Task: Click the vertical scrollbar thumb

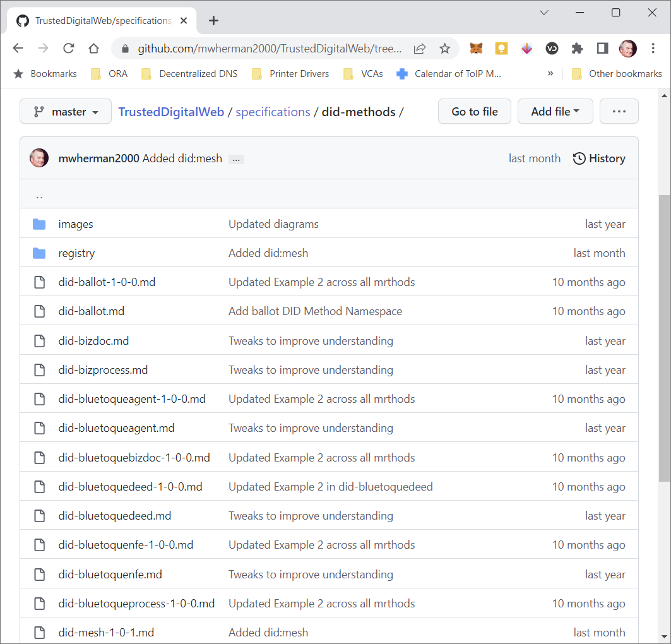Action: tap(664, 338)
